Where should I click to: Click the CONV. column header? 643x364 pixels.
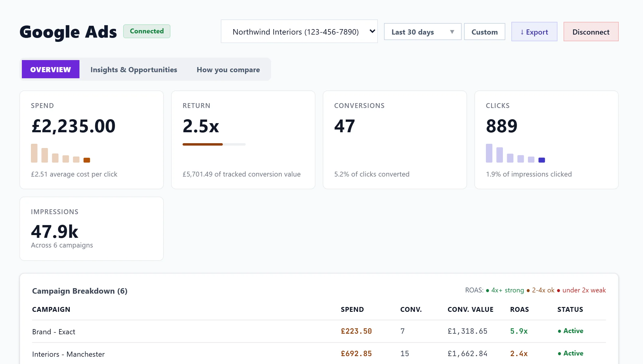tap(411, 310)
